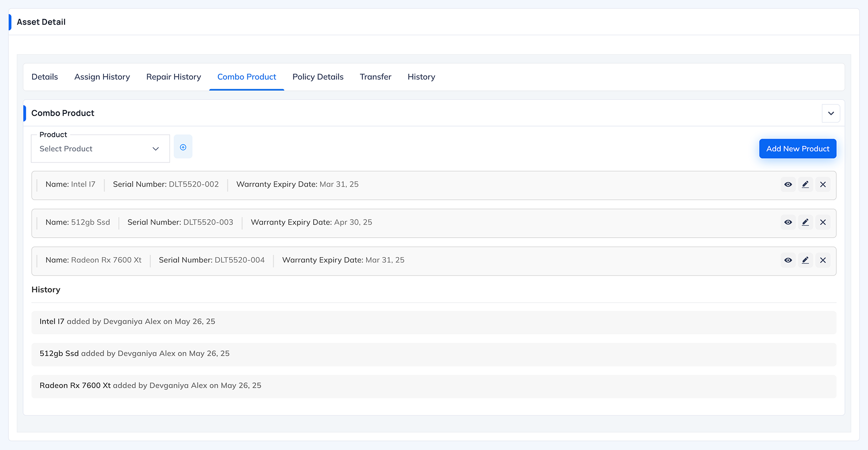Remove the Intel I7 product row
This screenshot has height=450, width=868.
click(823, 184)
